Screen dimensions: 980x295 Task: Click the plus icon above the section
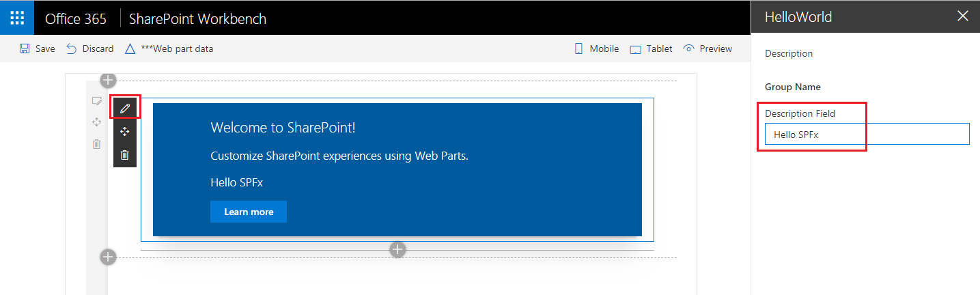coord(108,81)
